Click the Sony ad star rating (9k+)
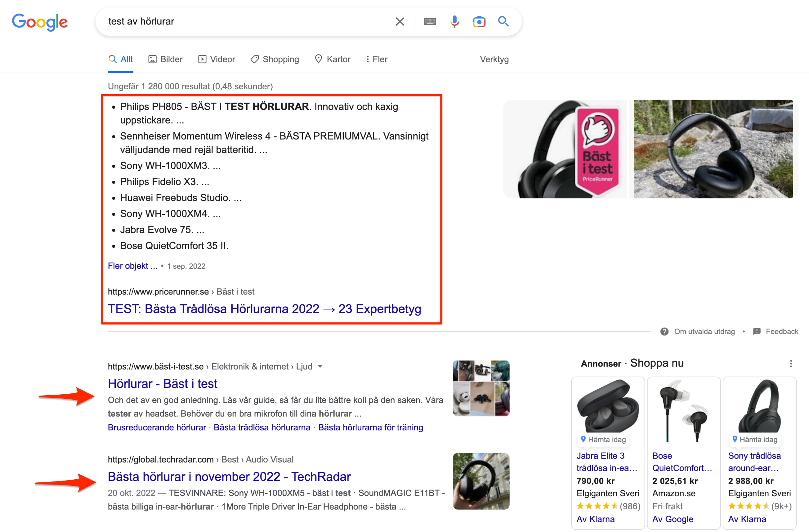The width and height of the screenshot is (809, 532). 760,506
